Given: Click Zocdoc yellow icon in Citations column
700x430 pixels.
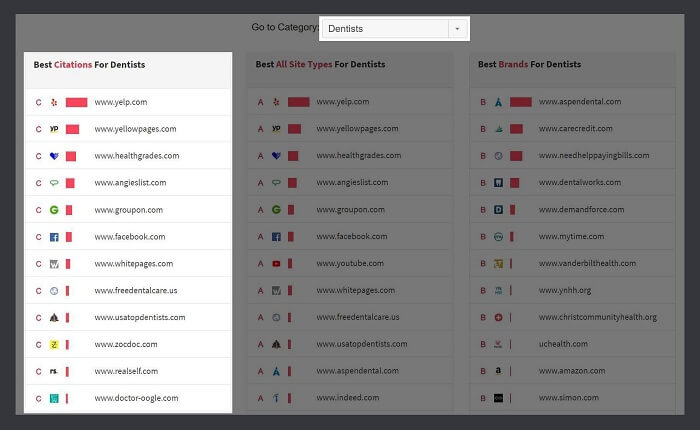Looking at the screenshot, I should pos(54,344).
